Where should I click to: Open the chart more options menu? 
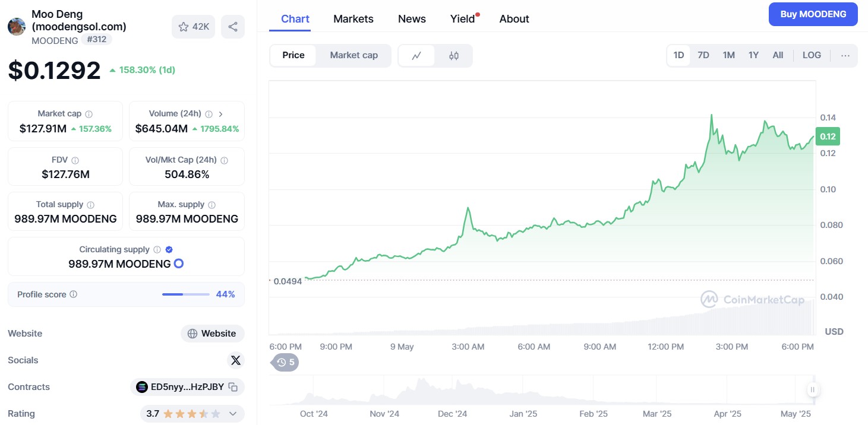point(845,56)
